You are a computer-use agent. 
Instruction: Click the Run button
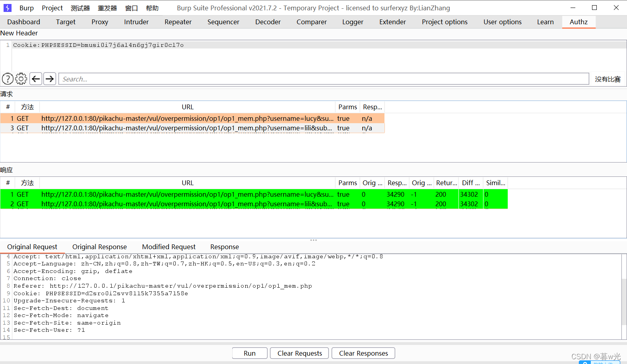click(250, 353)
